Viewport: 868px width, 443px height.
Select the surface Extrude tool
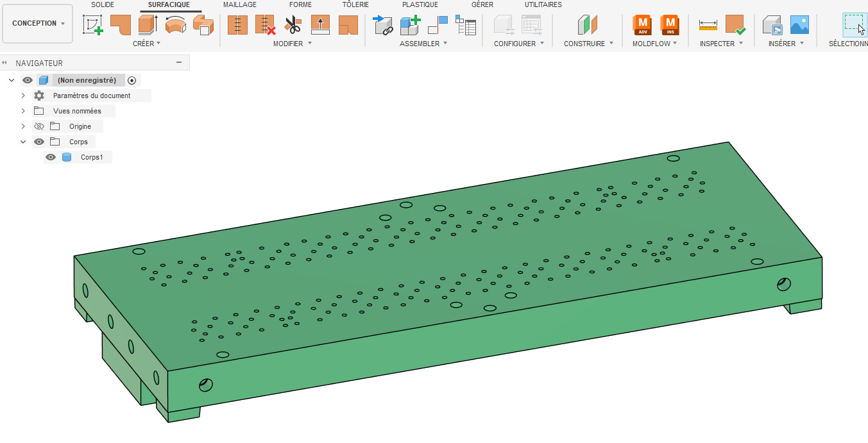pos(148,25)
